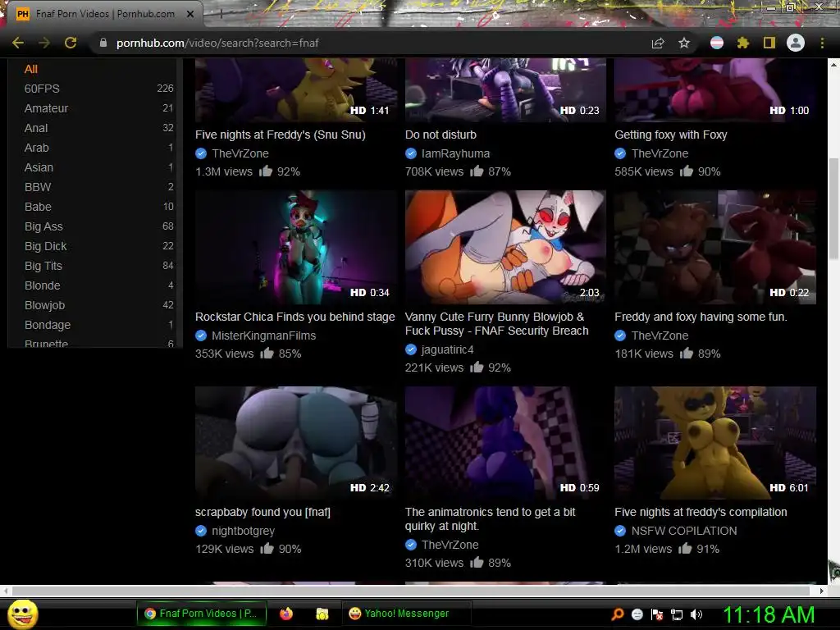This screenshot has height=630, width=840.
Task: Open 'scrapbaby found you [fnaf]' title link
Action: [x=262, y=512]
